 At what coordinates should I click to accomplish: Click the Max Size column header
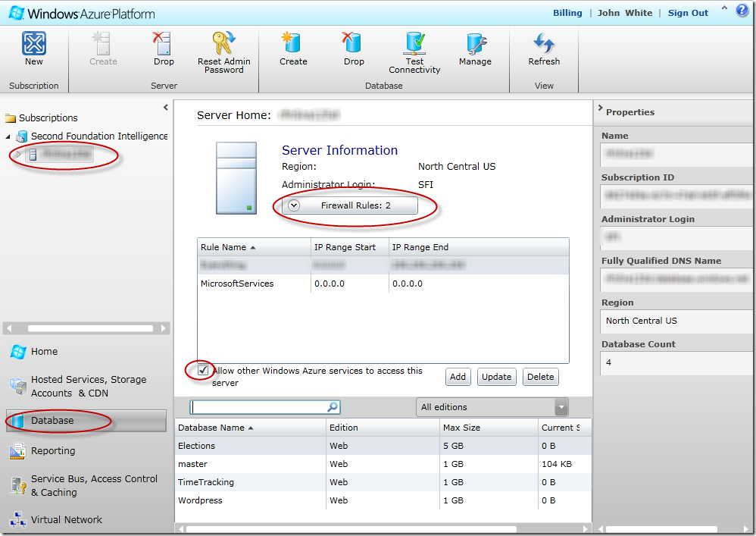[x=489, y=428]
